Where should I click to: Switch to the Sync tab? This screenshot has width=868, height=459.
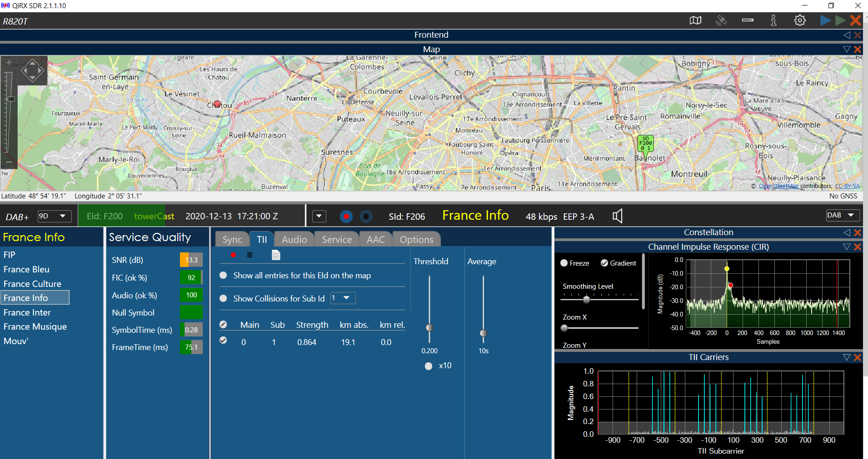pos(232,239)
